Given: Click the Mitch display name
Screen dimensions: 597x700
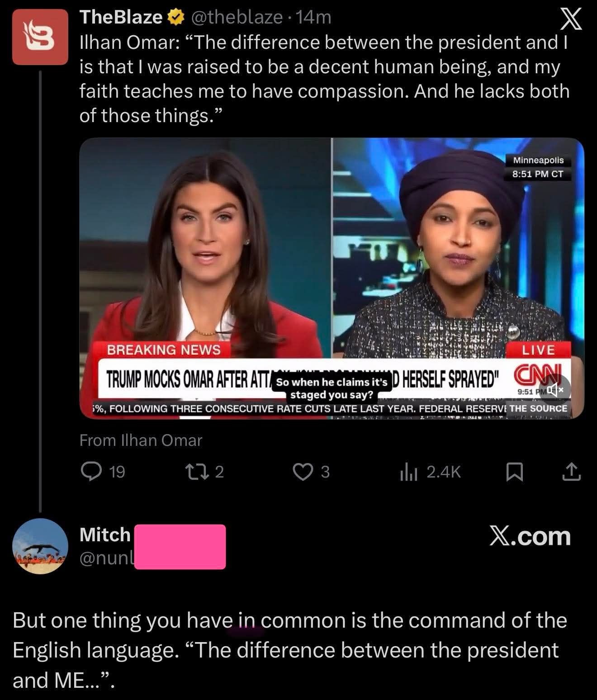Looking at the screenshot, I should pos(105,534).
